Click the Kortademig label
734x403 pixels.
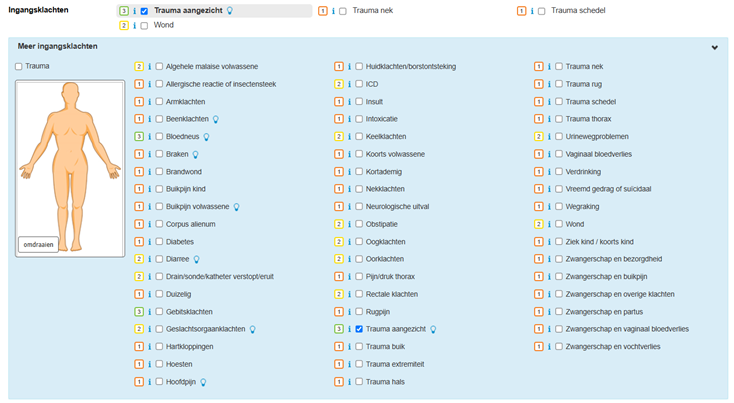pos(384,172)
